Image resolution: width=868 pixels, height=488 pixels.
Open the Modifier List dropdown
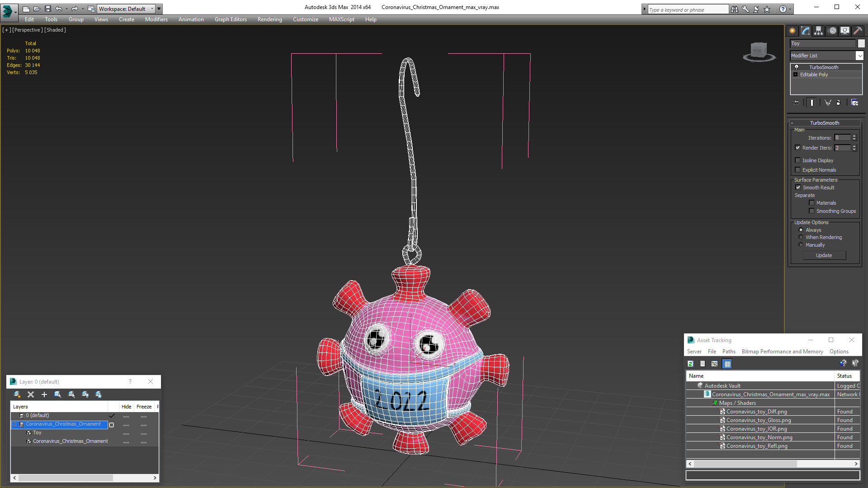pyautogui.click(x=859, y=56)
